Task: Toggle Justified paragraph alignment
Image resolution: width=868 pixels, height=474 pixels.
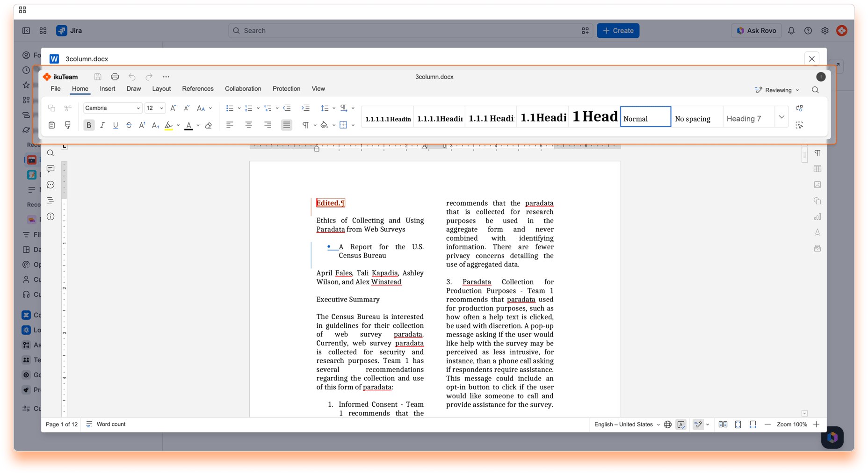Action: pyautogui.click(x=287, y=125)
